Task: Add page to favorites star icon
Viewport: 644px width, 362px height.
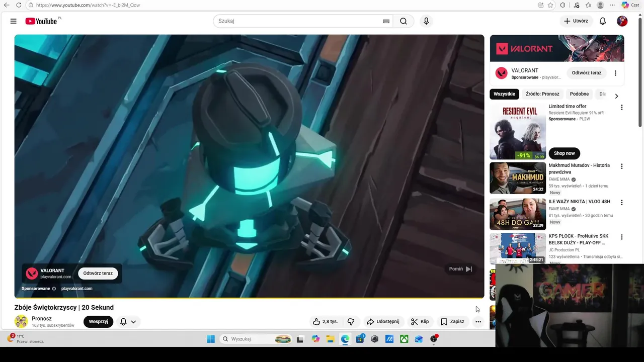Action: coord(550,5)
